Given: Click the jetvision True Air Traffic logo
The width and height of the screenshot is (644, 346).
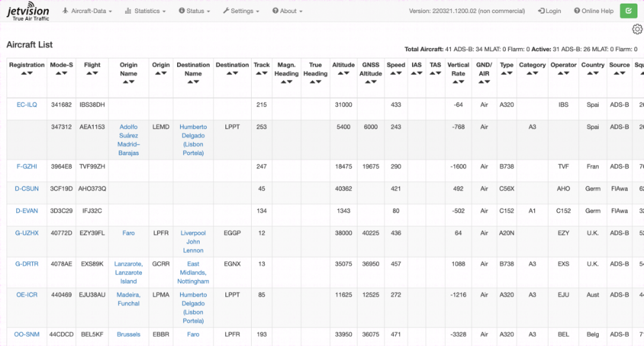Looking at the screenshot, I should [28, 11].
